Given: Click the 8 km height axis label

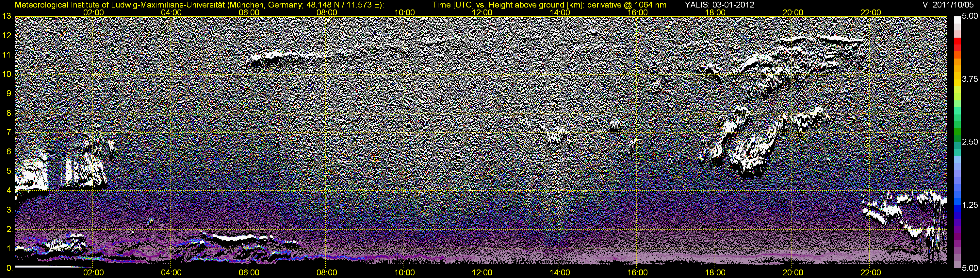Looking at the screenshot, I should point(9,113).
